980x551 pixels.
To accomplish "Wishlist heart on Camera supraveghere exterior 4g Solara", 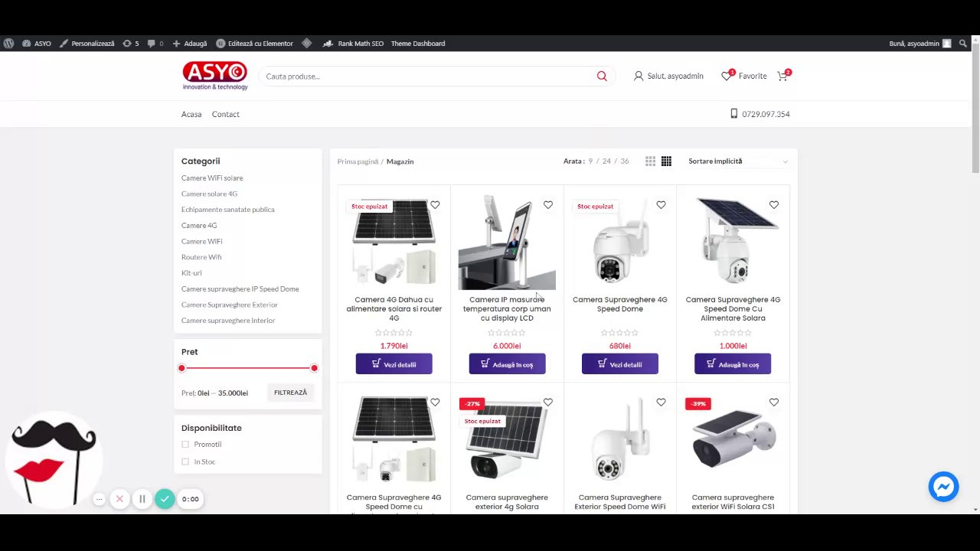I will 548,403.
